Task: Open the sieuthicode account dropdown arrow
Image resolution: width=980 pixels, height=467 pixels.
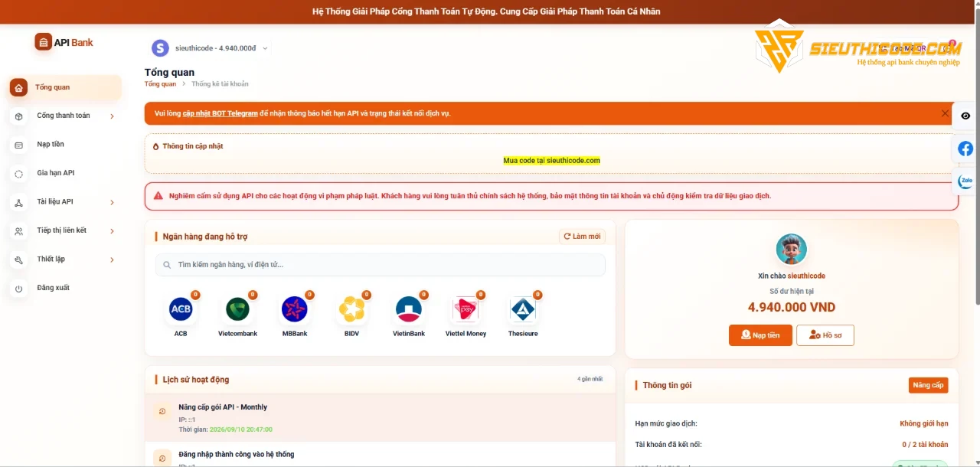Action: [265, 48]
